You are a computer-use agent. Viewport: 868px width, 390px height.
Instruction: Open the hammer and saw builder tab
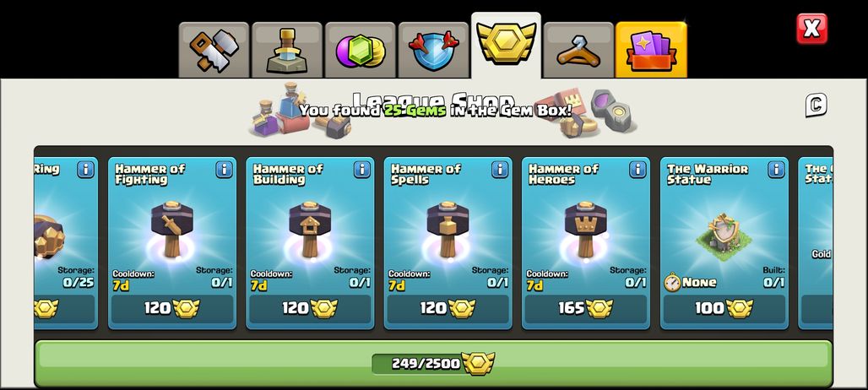click(x=214, y=51)
